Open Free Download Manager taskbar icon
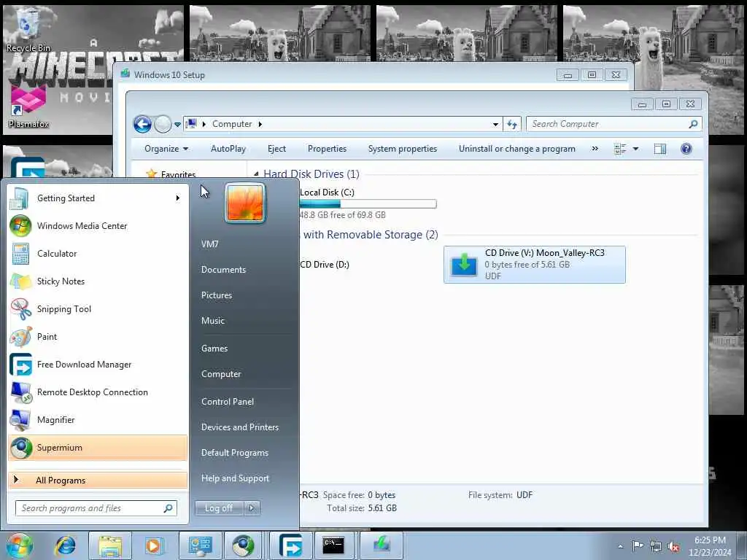The image size is (747, 560). click(290, 545)
